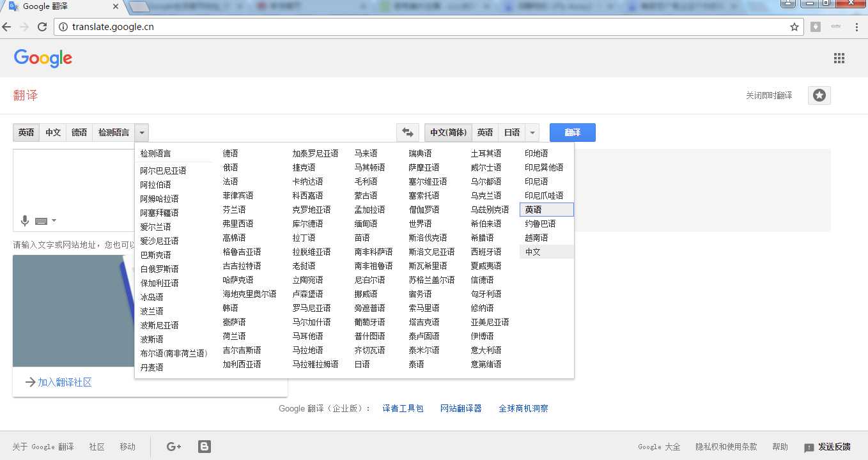Choose 阿拉伯语 from the language list
Viewport: 868px width, 460px height.
pos(156,185)
